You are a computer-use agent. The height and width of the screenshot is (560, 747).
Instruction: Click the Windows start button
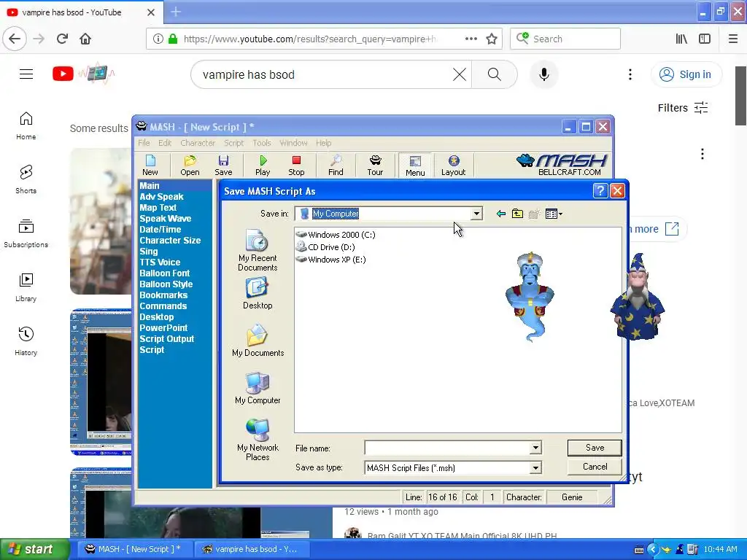(35, 549)
